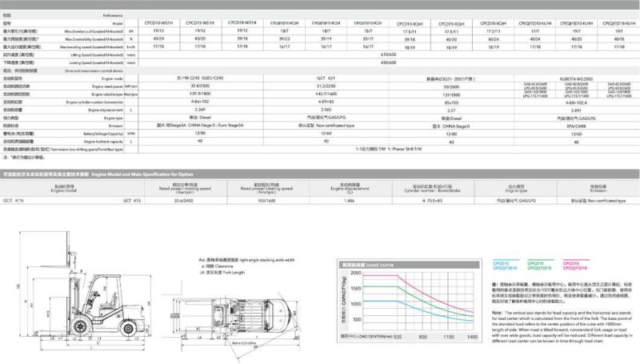This screenshot has height=364, width=640.
Task: Click rated power value '30/2600'
Action: (451, 87)
